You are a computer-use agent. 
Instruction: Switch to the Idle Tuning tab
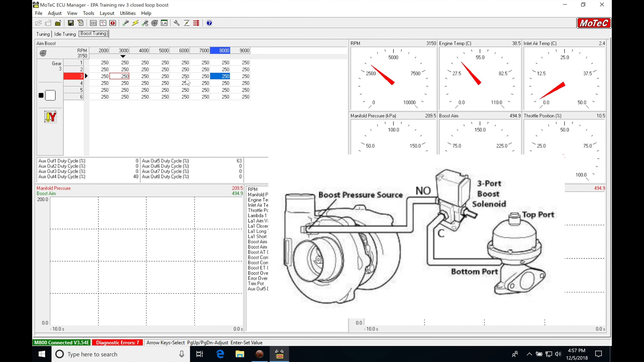[x=65, y=34]
